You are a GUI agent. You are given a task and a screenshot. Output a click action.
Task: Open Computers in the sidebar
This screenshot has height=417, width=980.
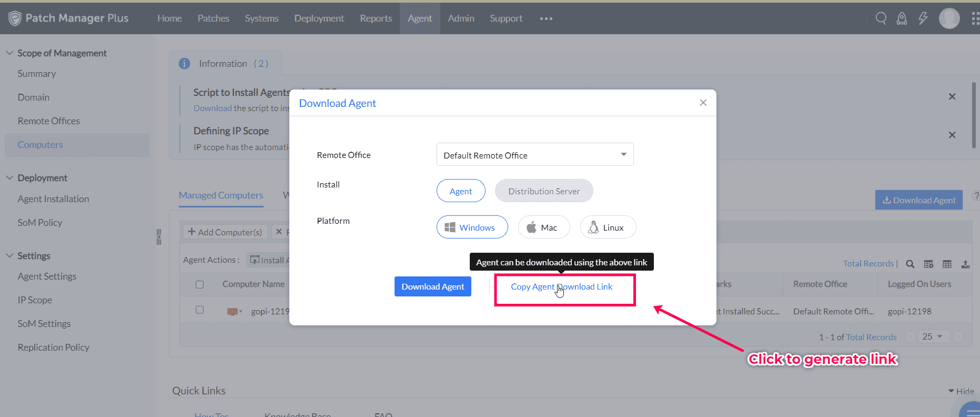tap(77, 145)
